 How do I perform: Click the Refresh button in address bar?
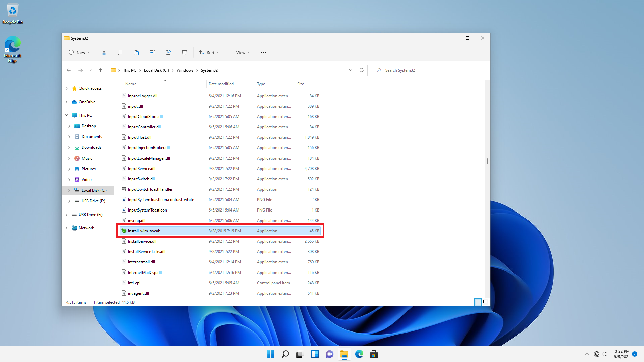tap(361, 70)
